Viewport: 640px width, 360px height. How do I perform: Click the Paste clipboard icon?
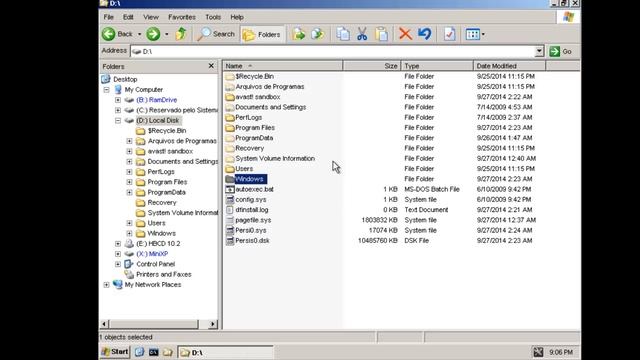[x=381, y=34]
